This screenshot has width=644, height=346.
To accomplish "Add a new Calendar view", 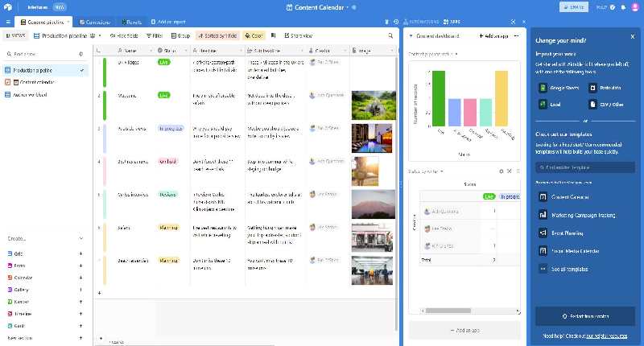I will [x=80, y=278].
